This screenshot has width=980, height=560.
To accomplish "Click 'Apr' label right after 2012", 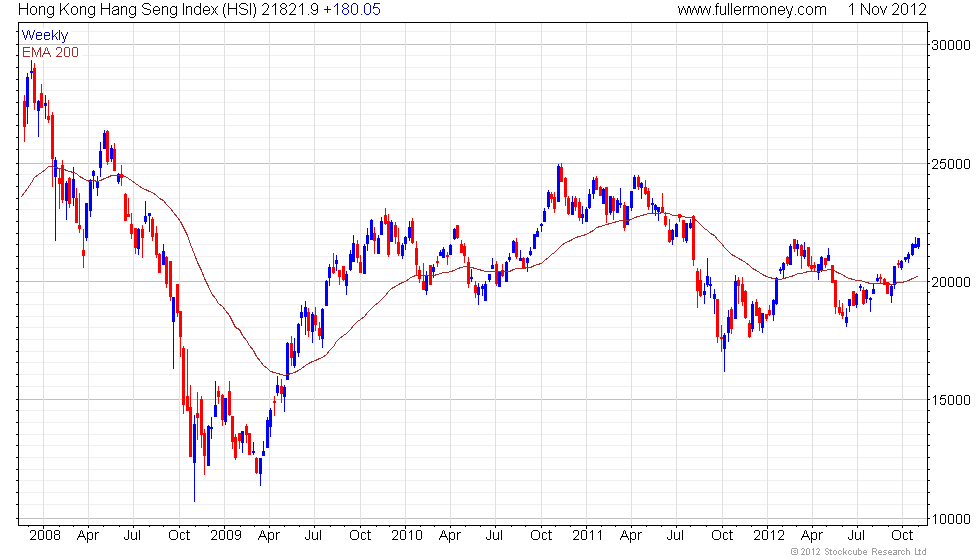I will [812, 536].
